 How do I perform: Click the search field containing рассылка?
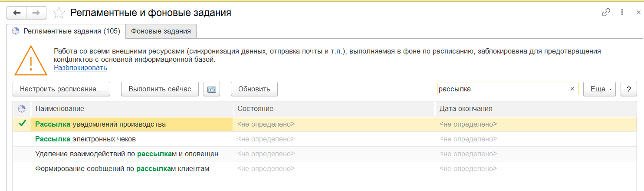point(501,89)
